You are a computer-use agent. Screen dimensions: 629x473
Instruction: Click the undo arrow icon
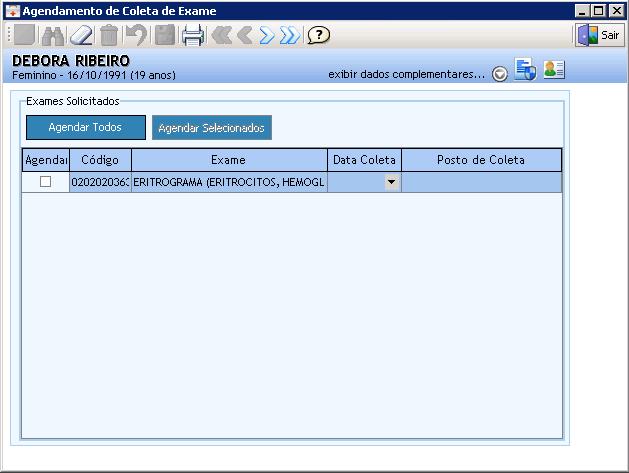pyautogui.click(x=136, y=35)
